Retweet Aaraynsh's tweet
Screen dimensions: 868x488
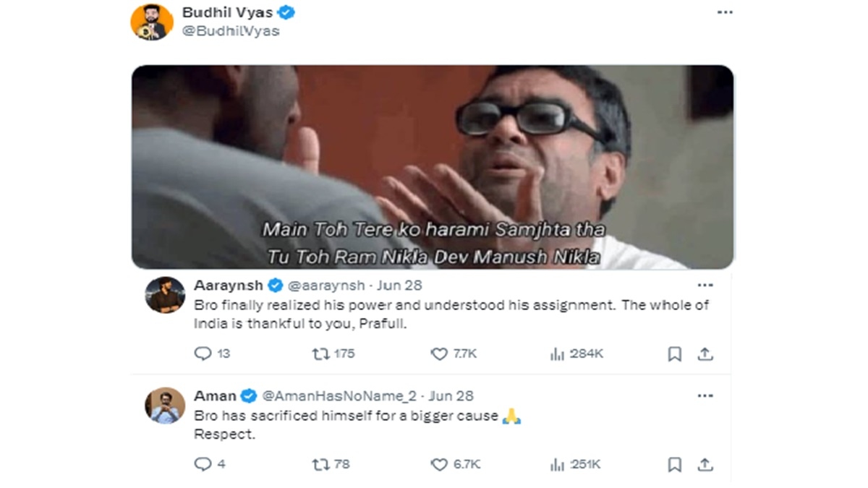tap(320, 354)
